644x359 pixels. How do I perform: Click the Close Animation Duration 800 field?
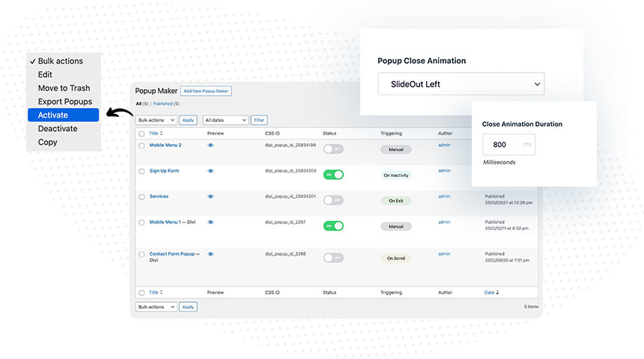click(x=509, y=145)
